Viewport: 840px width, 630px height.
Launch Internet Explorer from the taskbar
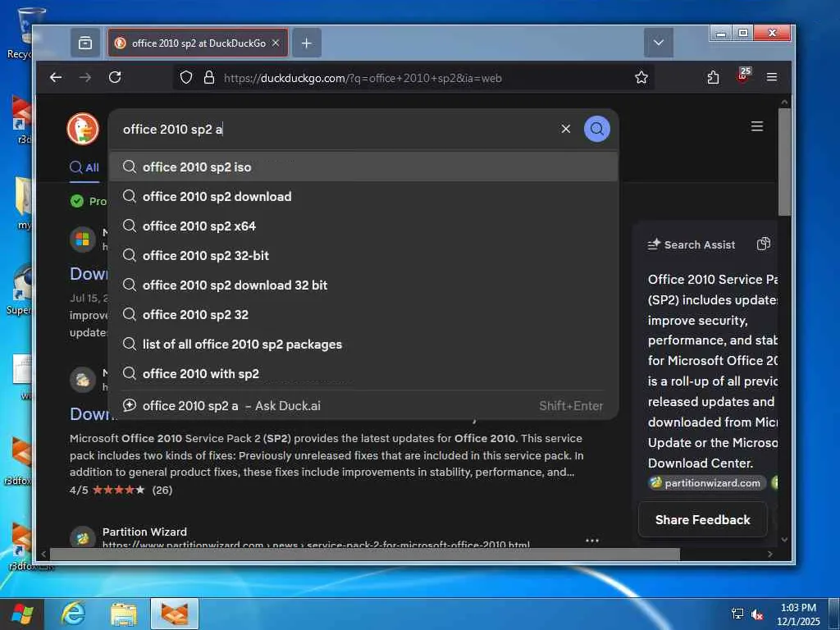pyautogui.click(x=72, y=614)
